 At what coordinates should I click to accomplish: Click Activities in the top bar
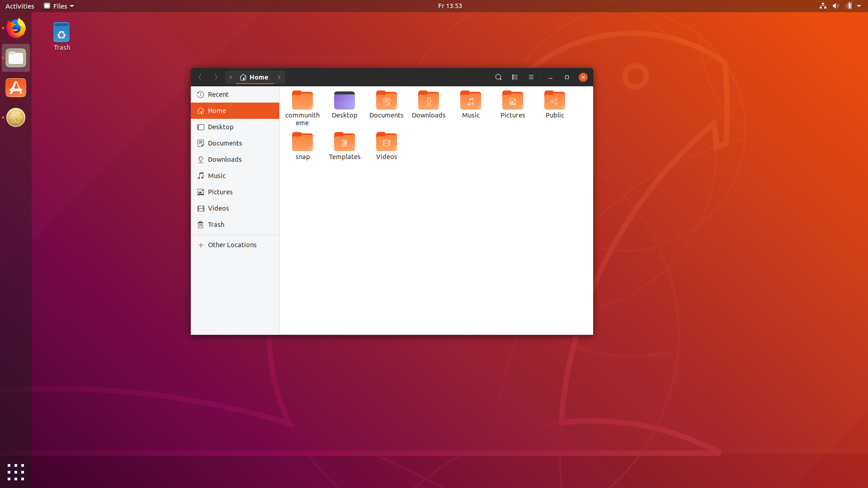[19, 6]
